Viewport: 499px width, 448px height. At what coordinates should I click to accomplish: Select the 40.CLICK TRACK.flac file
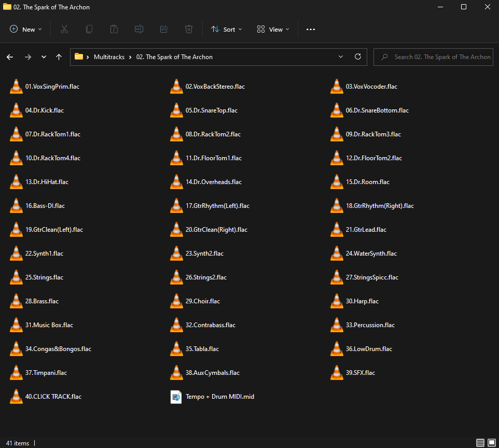[x=53, y=396]
